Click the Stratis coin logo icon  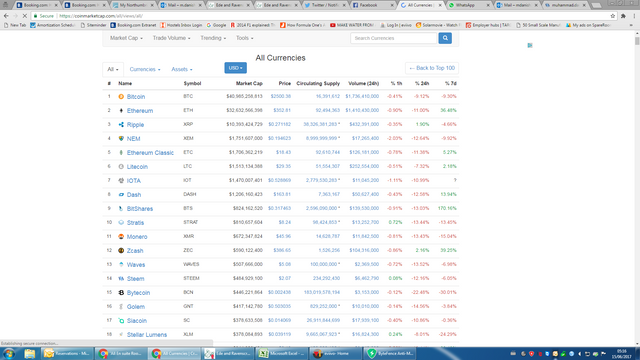121,222
